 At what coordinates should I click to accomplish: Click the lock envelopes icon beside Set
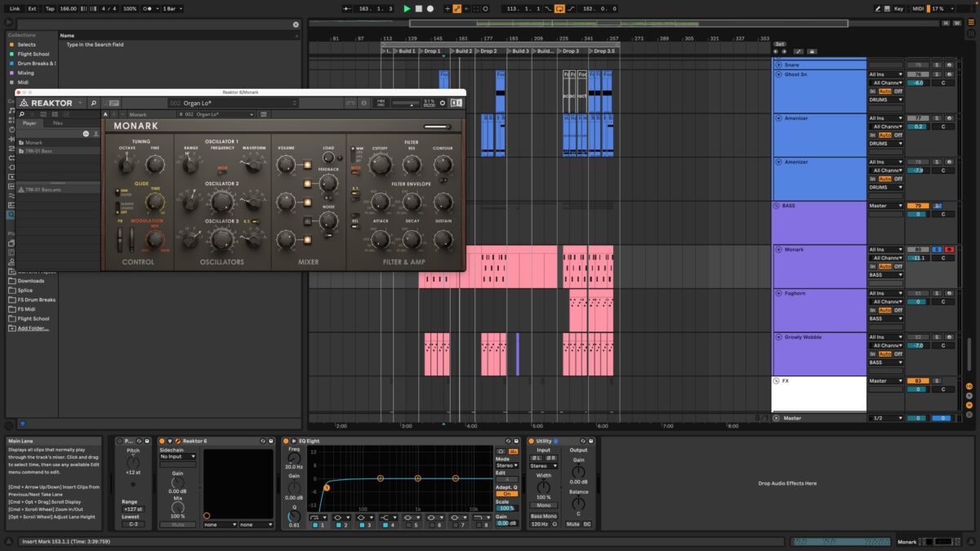pos(812,51)
